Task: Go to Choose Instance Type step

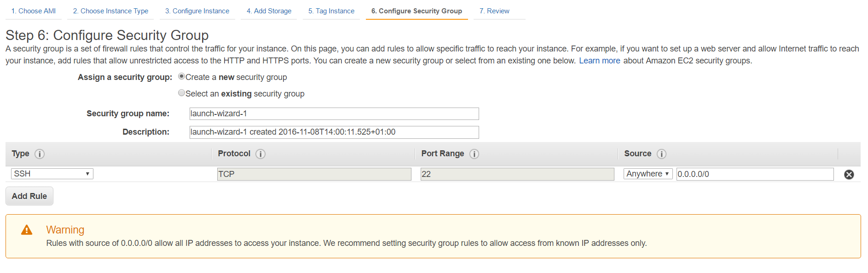Action: pyautogui.click(x=110, y=11)
